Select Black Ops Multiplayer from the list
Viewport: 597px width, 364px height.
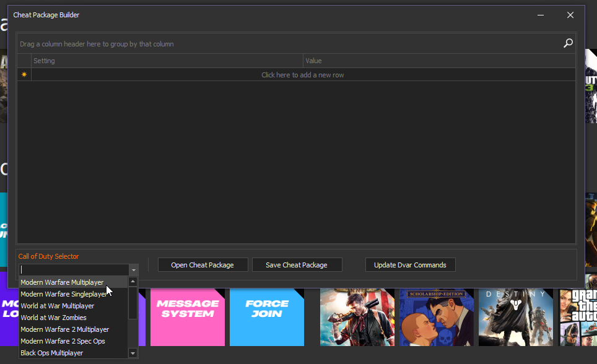[52, 353]
